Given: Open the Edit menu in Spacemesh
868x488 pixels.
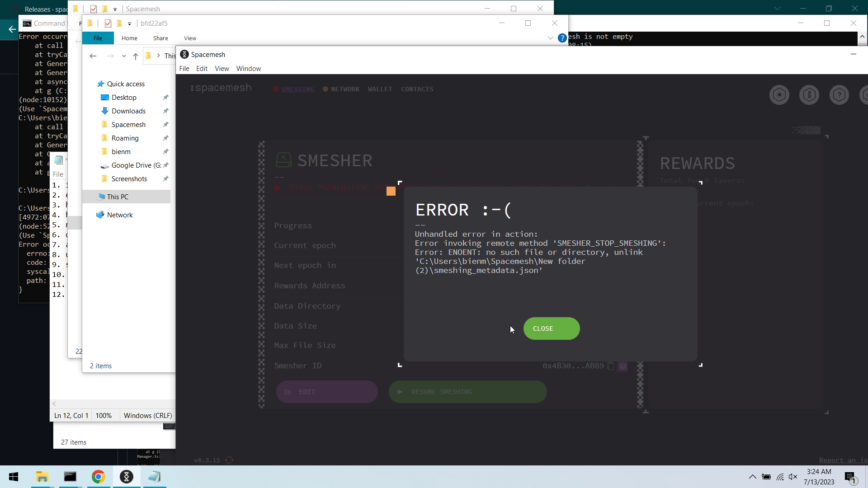Looking at the screenshot, I should [202, 69].
